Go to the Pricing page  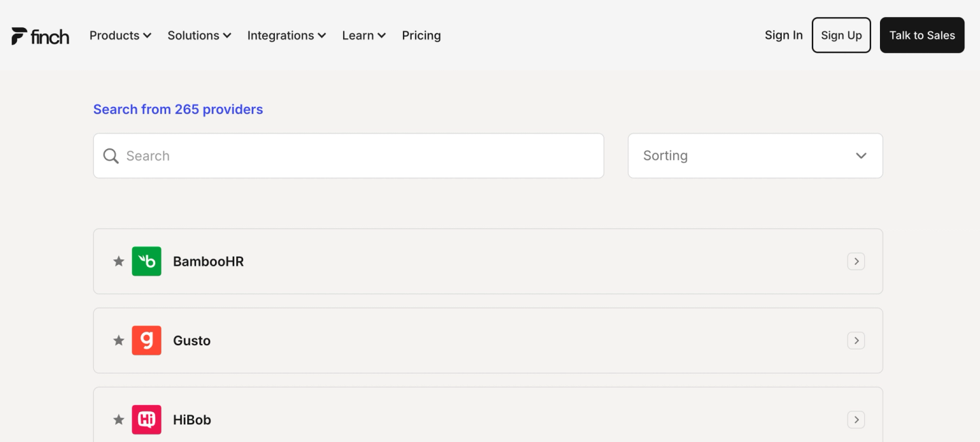tap(421, 35)
